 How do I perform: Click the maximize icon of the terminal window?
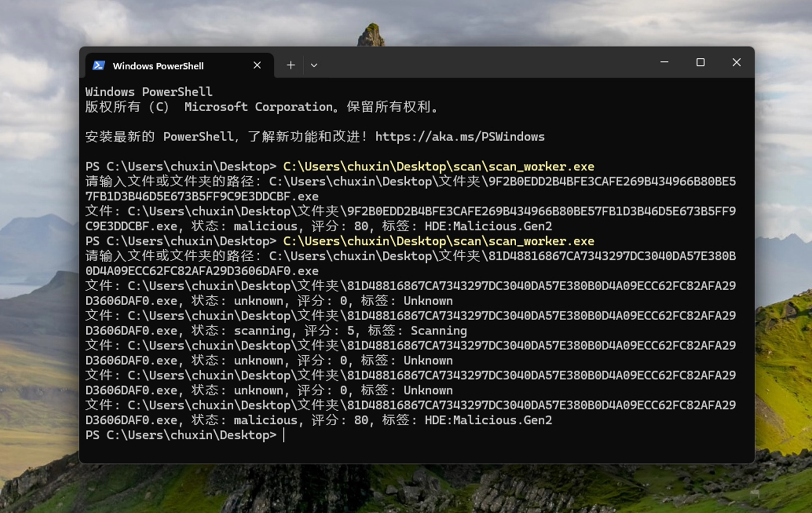pyautogui.click(x=701, y=62)
